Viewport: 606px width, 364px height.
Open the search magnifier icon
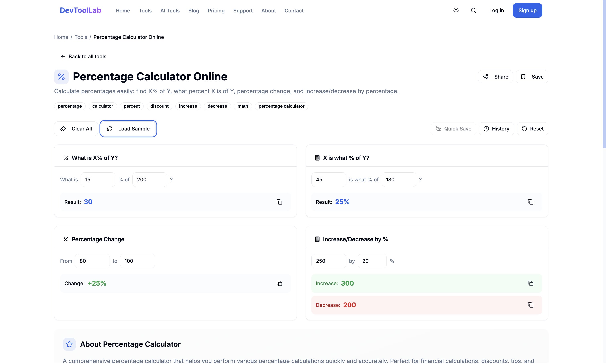click(x=473, y=10)
